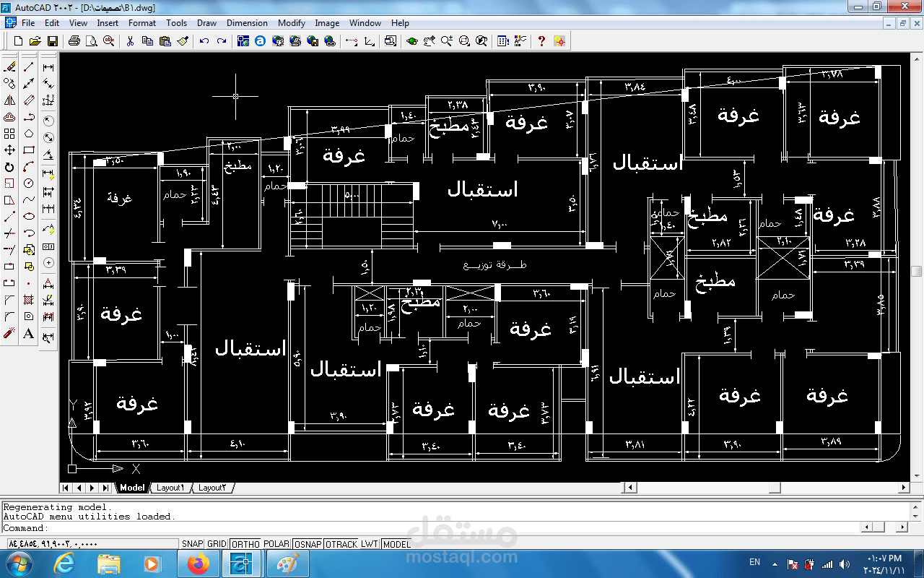Screen dimensions: 924x578
Task: Cut selection using the scissors icon
Action: click(x=131, y=41)
